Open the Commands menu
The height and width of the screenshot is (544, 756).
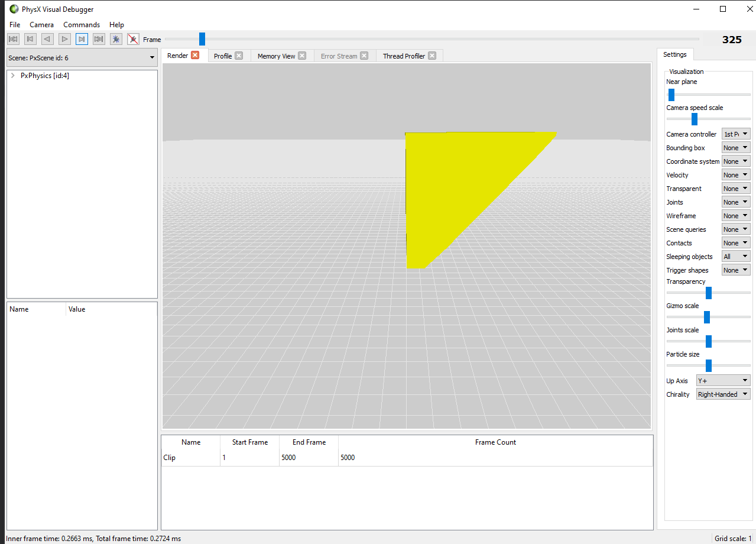(x=82, y=25)
